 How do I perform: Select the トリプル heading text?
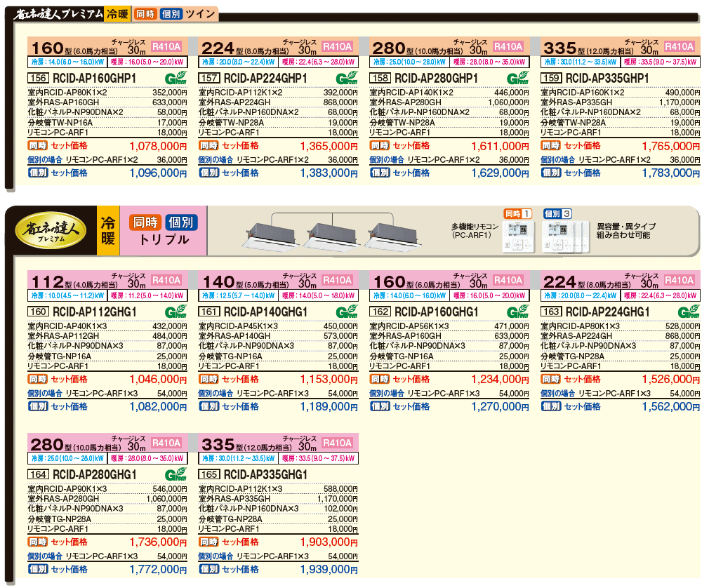point(164,239)
